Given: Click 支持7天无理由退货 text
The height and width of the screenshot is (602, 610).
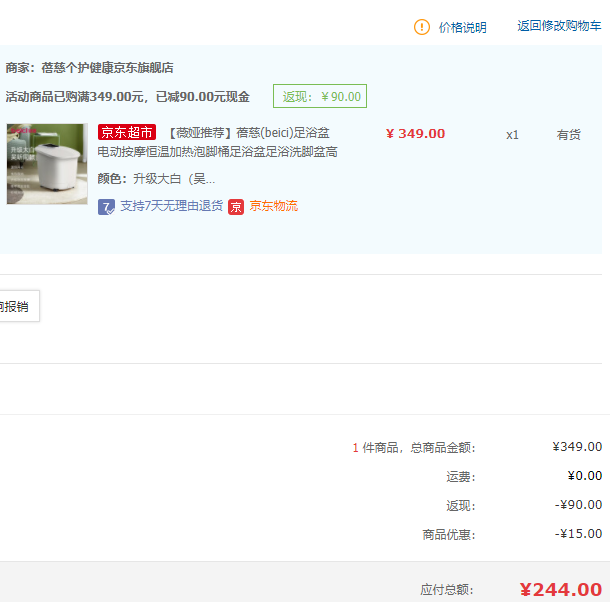Looking at the screenshot, I should (x=171, y=206).
